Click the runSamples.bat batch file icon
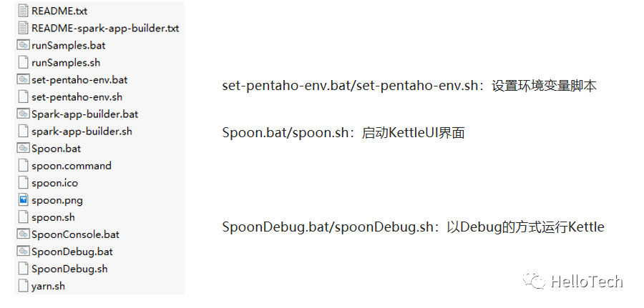The width and height of the screenshot is (644, 308). [x=23, y=46]
